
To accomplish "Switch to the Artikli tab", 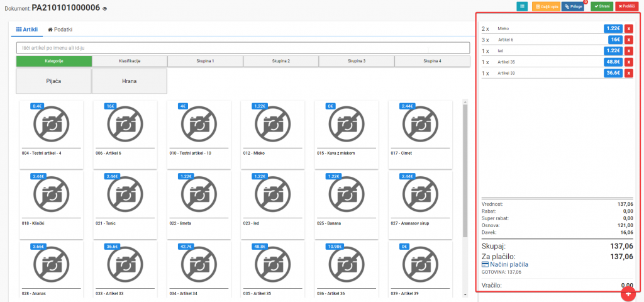I will [26, 30].
